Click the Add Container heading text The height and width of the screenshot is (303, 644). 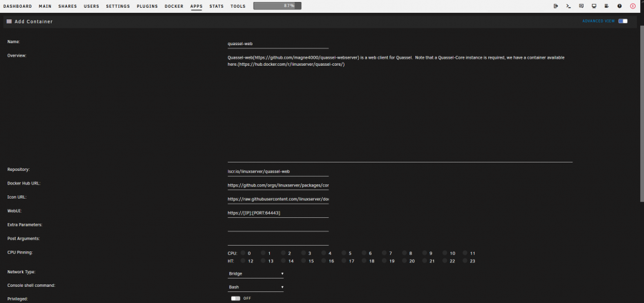[33, 21]
